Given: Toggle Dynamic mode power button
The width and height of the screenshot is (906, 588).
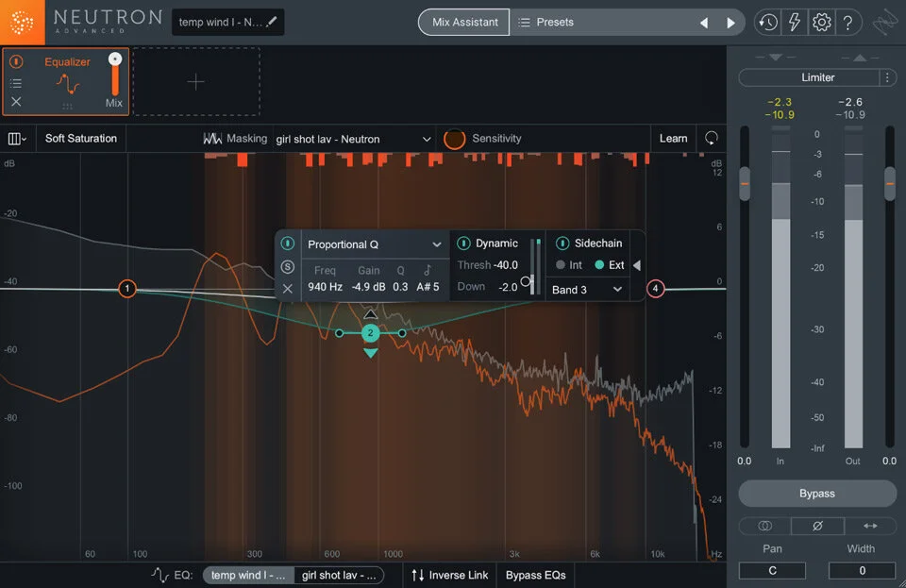Looking at the screenshot, I should tap(463, 244).
